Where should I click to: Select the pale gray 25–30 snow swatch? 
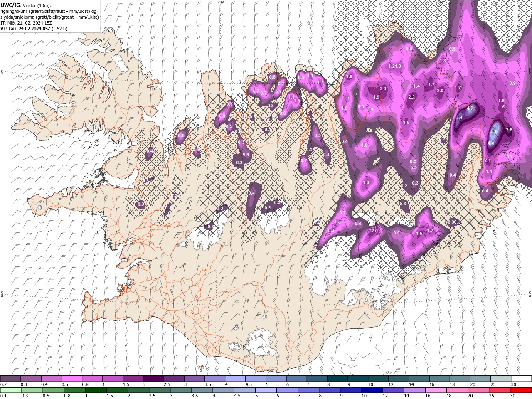point(501,379)
